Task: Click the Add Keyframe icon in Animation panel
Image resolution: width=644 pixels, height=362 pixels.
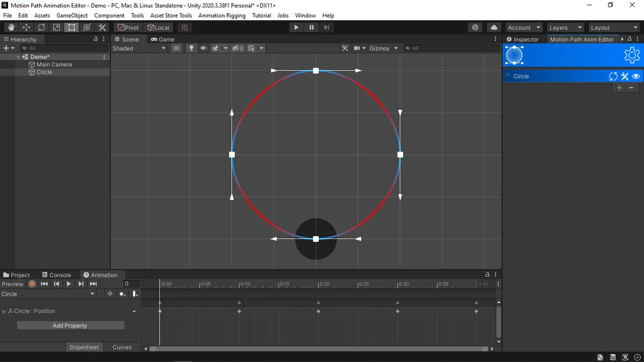Action: pyautogui.click(x=122, y=293)
